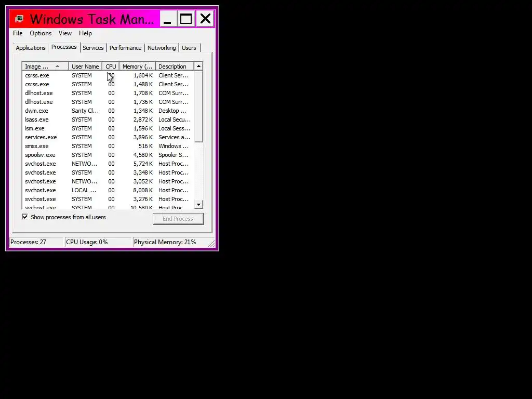Image resolution: width=532 pixels, height=399 pixels.
Task: Click the Spooler S... description cell
Action: 173,155
